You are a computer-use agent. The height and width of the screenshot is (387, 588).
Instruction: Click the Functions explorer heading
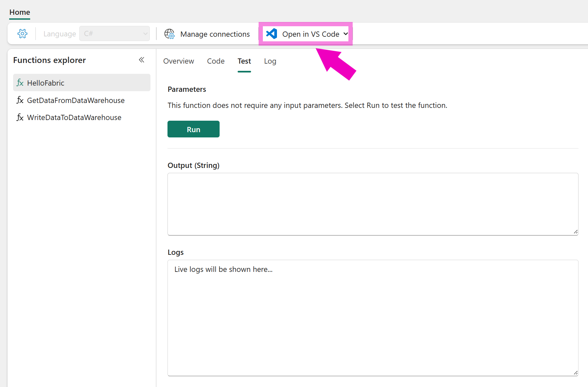click(x=49, y=60)
